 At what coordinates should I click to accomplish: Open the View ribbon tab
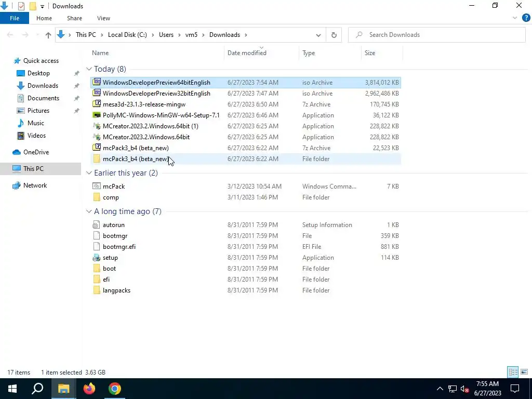(103, 18)
